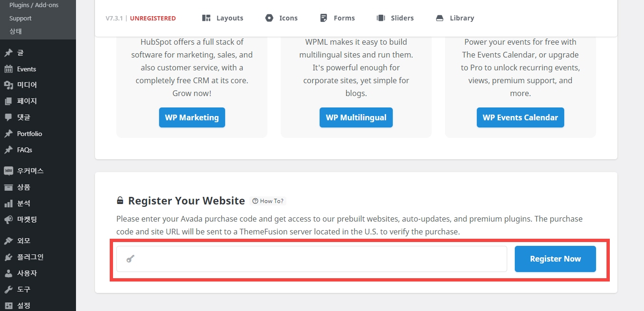
Task: Click the comment bubble icon beside 댓글
Action: 9,117
